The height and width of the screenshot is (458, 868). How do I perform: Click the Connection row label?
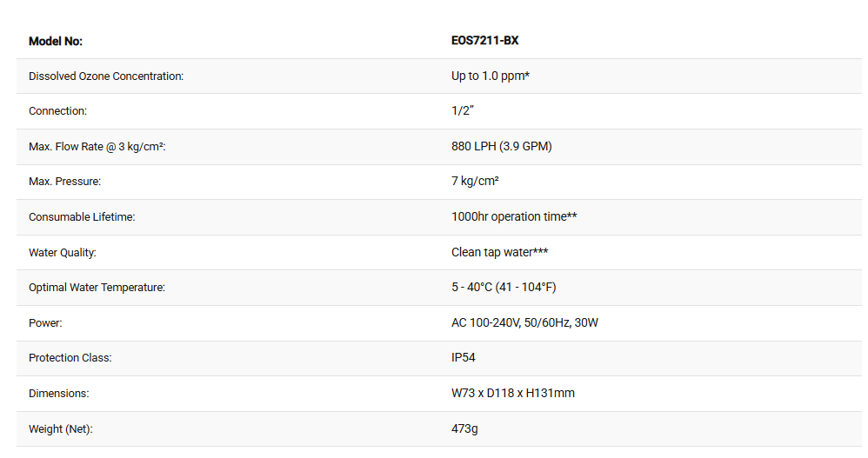point(57,111)
